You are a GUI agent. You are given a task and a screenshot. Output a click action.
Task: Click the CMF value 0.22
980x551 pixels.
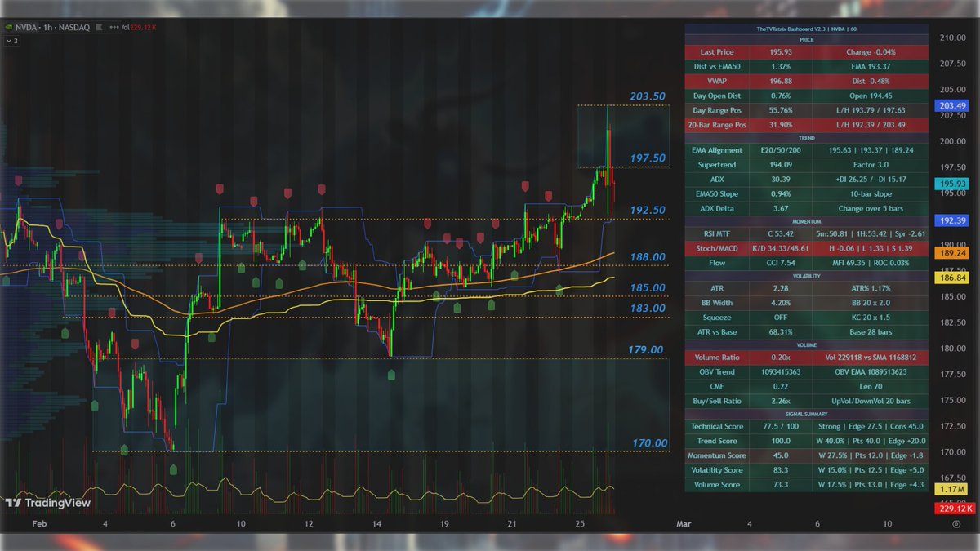click(780, 387)
